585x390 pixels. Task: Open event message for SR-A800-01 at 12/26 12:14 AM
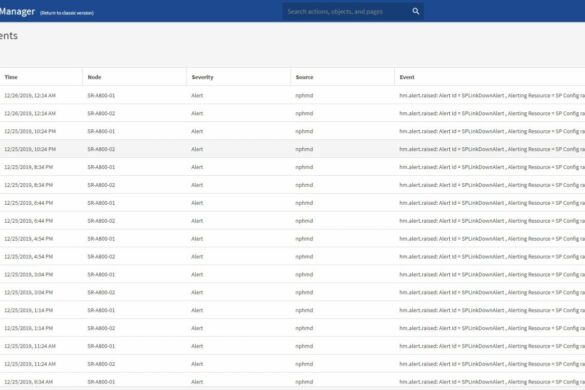point(492,96)
